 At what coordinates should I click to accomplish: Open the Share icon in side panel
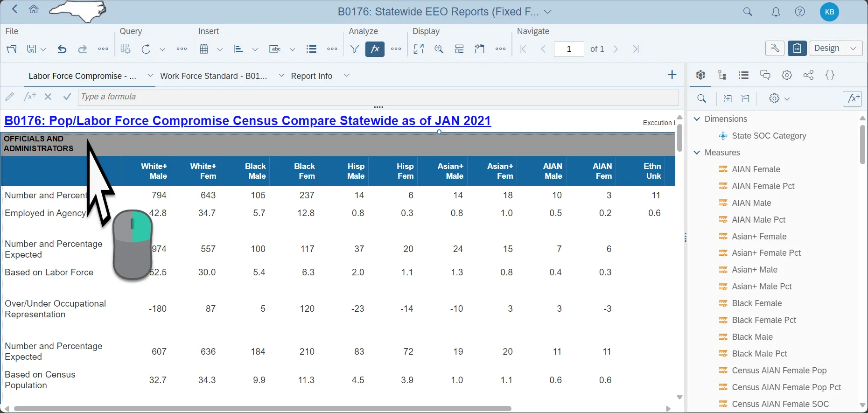point(809,75)
